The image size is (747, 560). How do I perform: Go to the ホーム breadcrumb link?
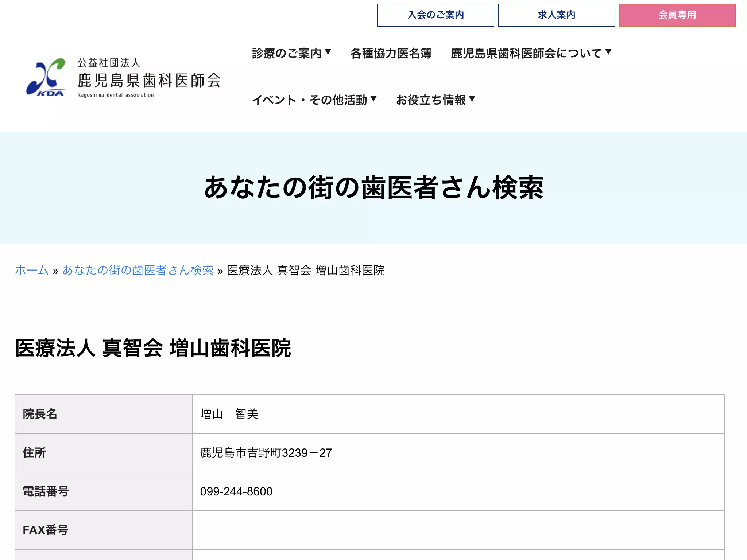[x=32, y=270]
